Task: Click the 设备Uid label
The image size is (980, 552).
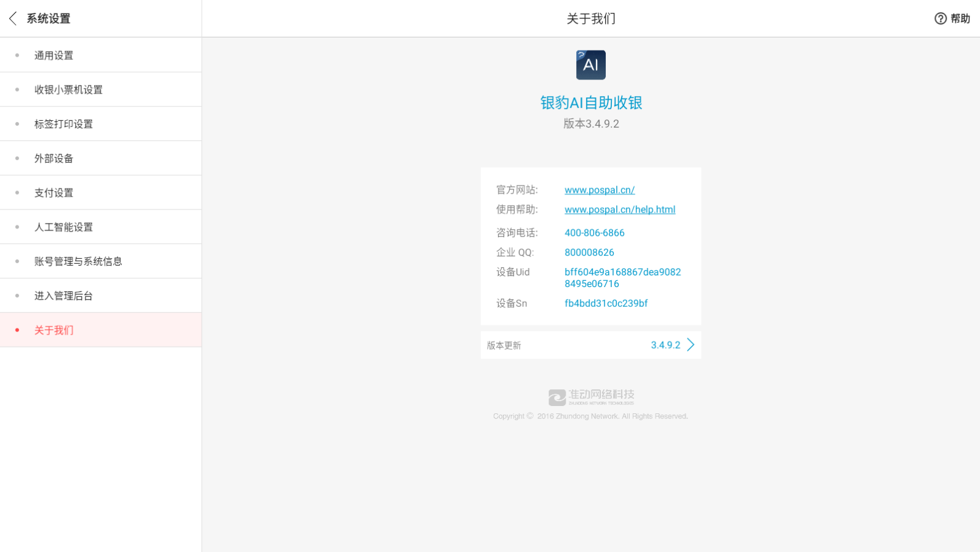Action: [x=513, y=272]
